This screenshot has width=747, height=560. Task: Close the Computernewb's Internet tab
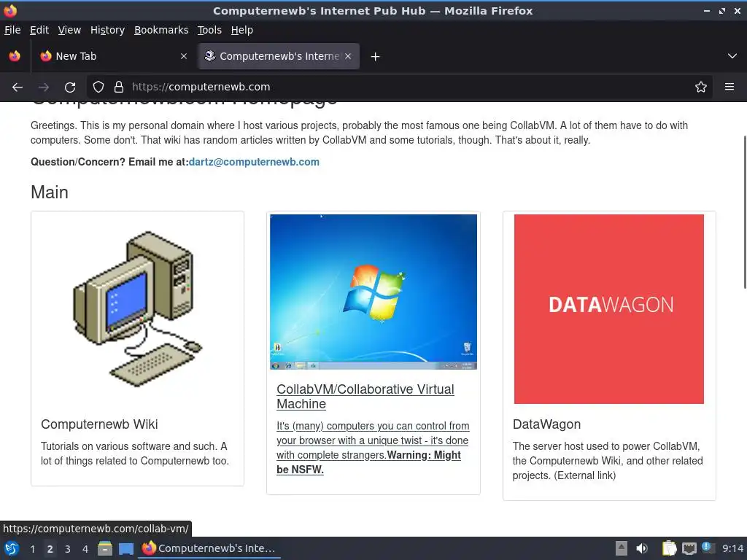tap(348, 56)
